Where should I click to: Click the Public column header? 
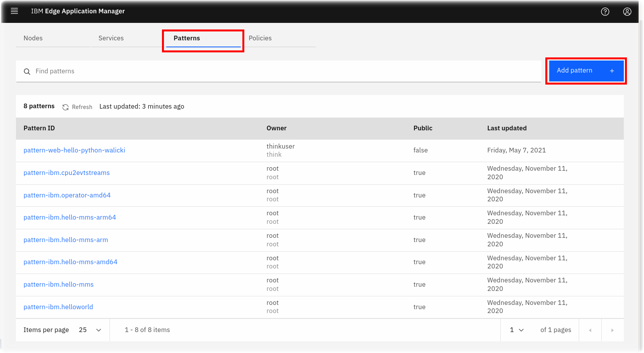pyautogui.click(x=423, y=128)
